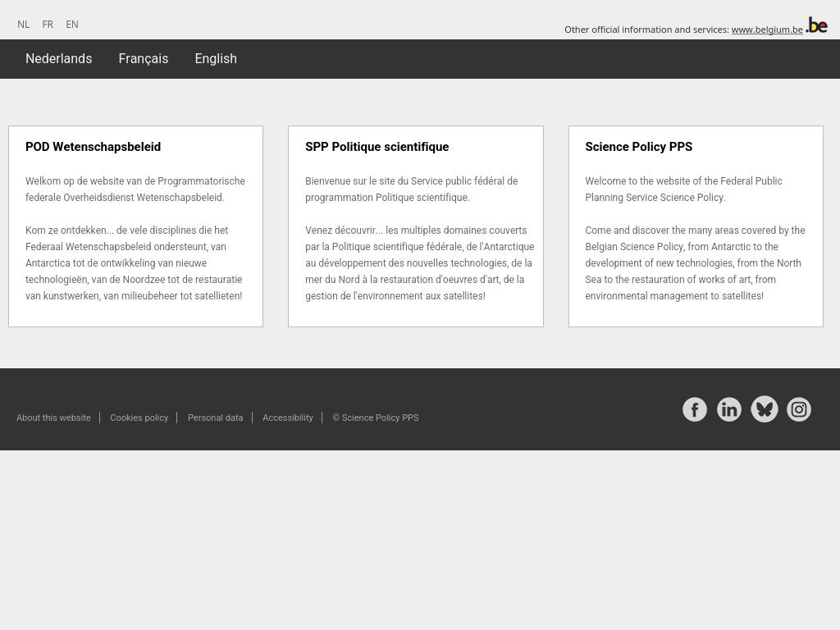840x630 pixels.
Task: Open About this website footer link
Action: 53,418
